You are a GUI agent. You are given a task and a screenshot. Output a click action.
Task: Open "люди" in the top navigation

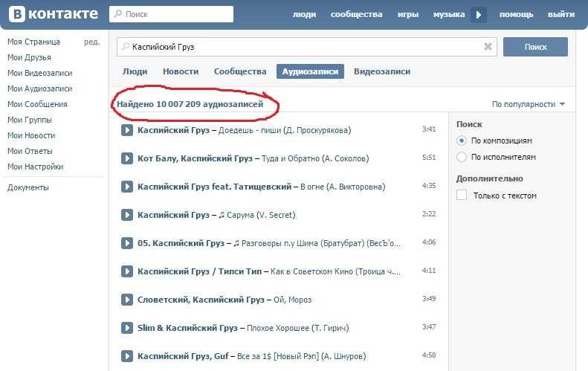click(304, 14)
